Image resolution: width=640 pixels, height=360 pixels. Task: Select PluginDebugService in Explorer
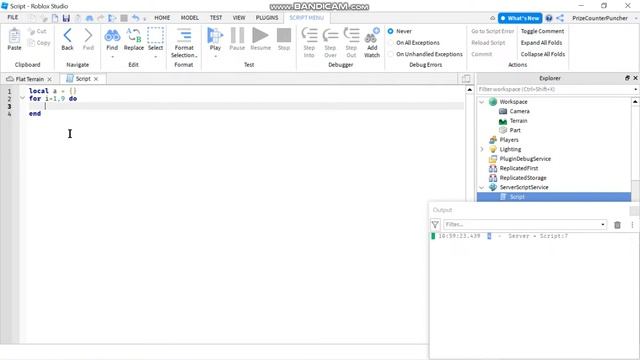(x=525, y=159)
